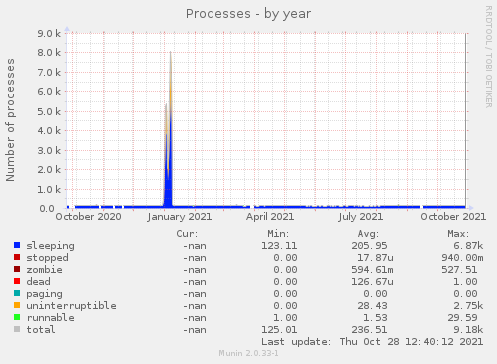Click the runnable max value 29.59
Screen dimensions: 497x364
click(x=462, y=318)
